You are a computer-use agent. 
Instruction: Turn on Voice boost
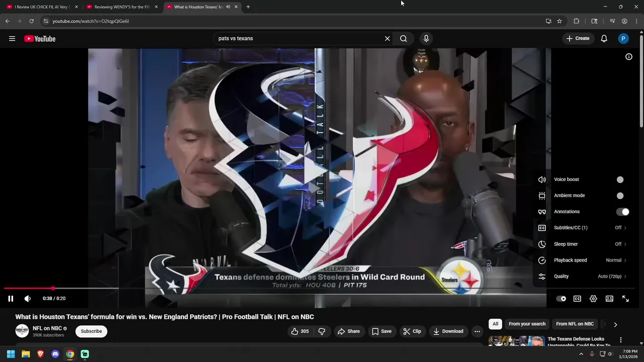(620, 179)
